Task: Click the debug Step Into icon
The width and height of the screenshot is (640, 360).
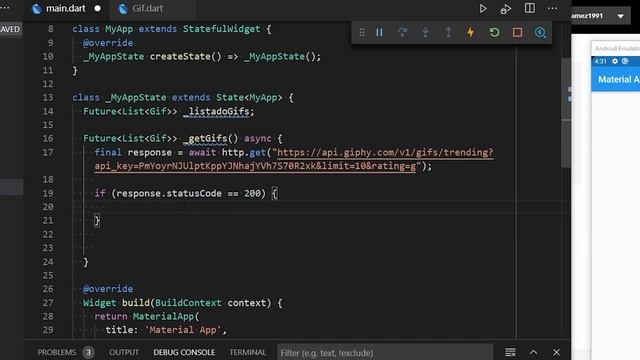Action: [x=425, y=32]
